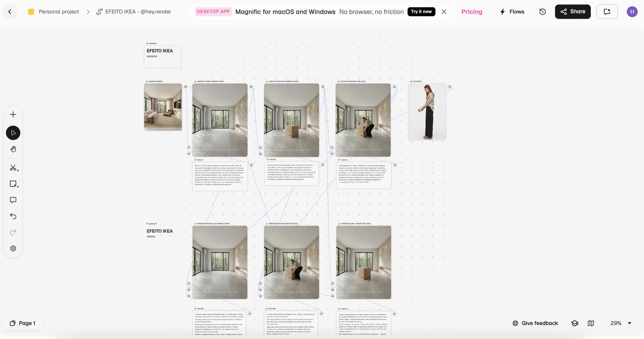Click the text output port of Texto #3
Image resolution: width=644 pixels, height=339 pixels.
[x=250, y=314]
